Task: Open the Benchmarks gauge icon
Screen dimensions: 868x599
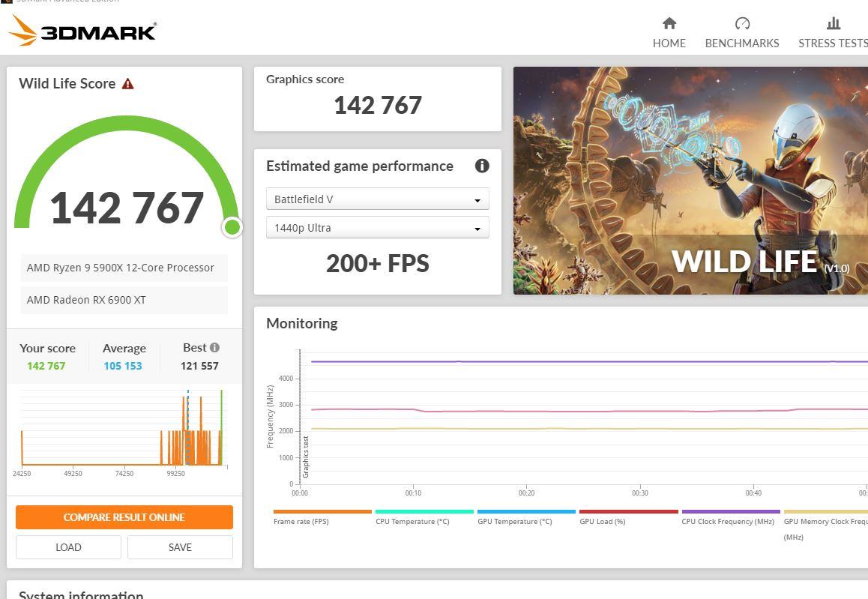Action: tap(742, 23)
